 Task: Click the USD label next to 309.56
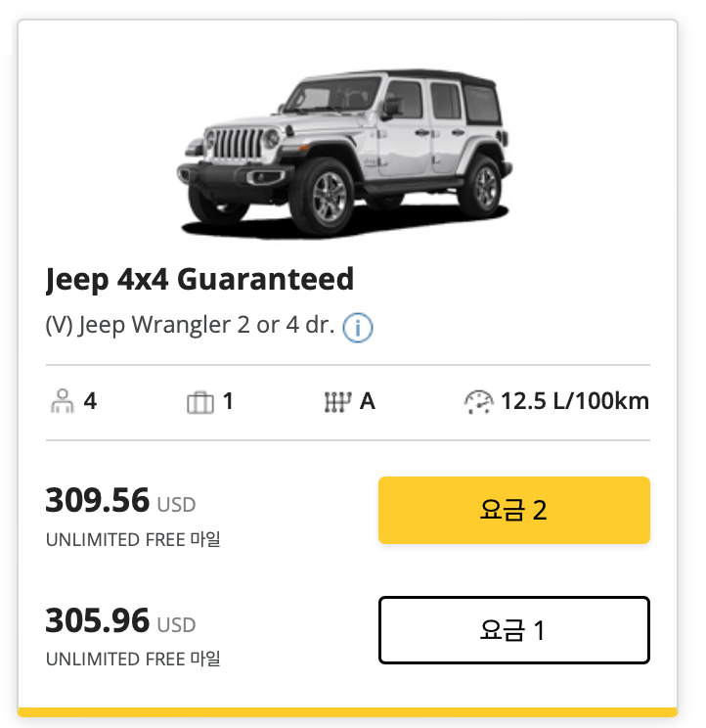tap(177, 505)
